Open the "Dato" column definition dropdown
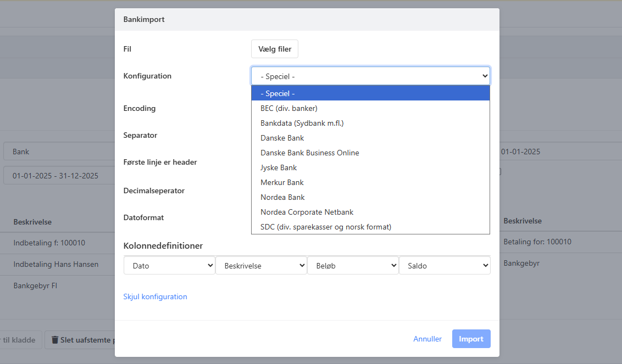The image size is (622, 364). [x=169, y=265]
